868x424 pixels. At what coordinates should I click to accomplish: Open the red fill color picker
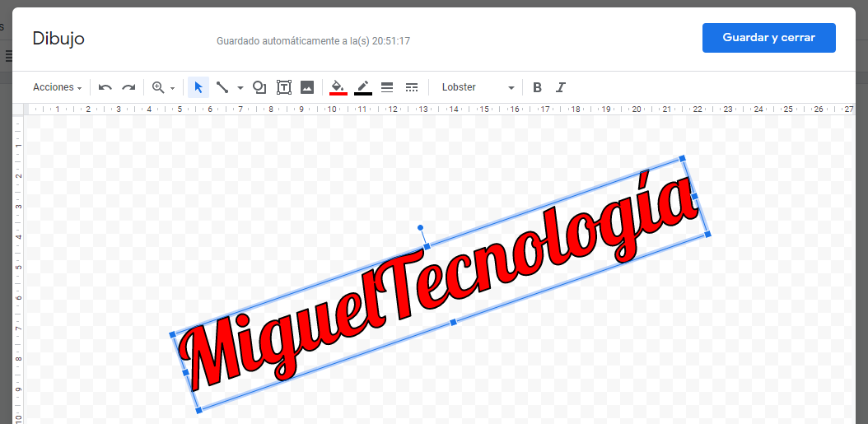tap(338, 87)
